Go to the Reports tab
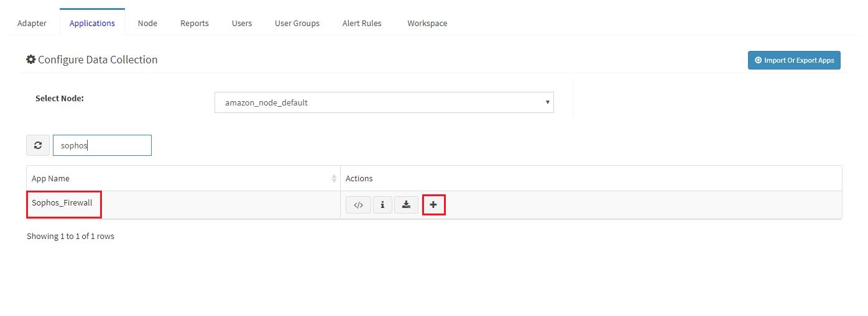This screenshot has width=868, height=316. click(x=195, y=23)
